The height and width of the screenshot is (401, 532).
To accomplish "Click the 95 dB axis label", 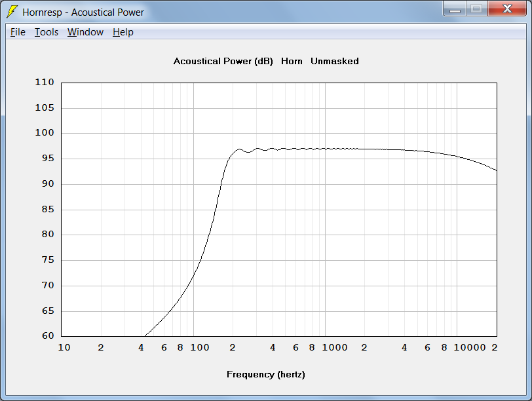I will point(48,159).
